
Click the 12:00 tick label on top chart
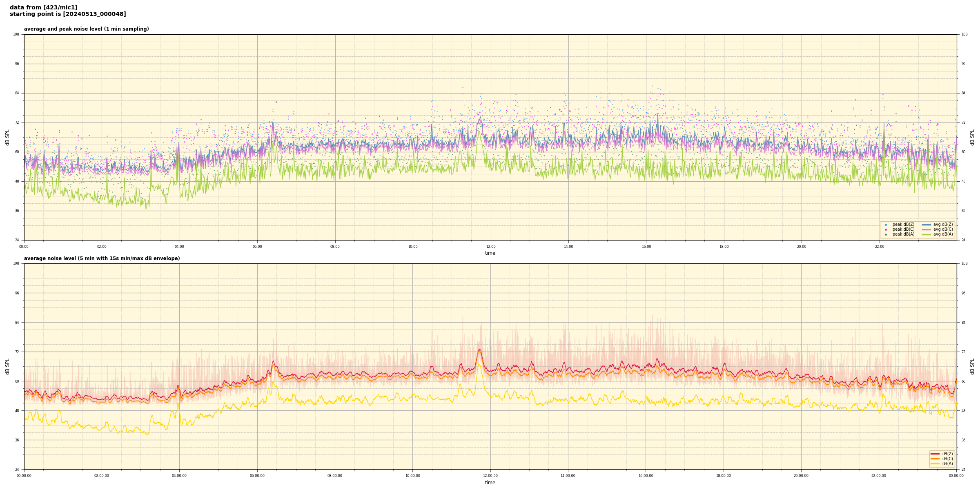click(490, 247)
